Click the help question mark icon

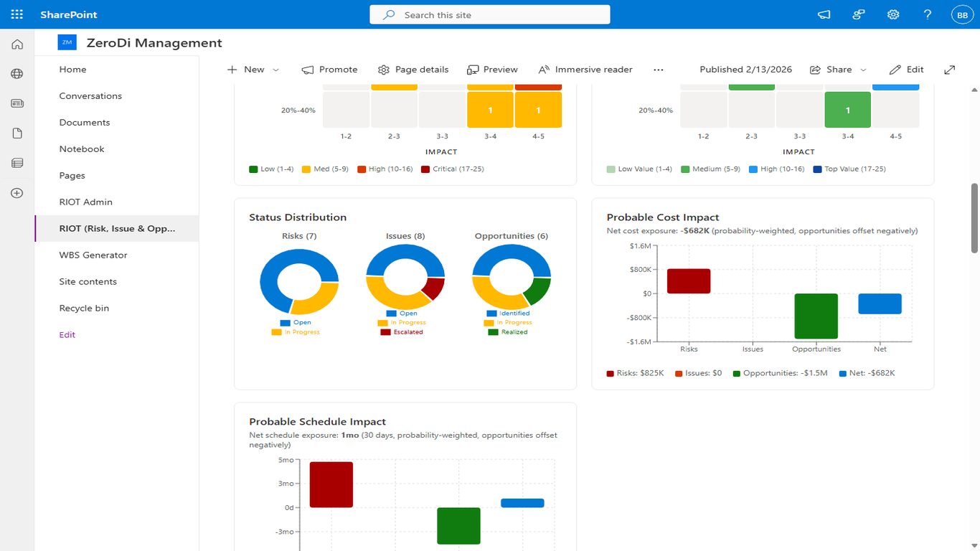click(928, 14)
